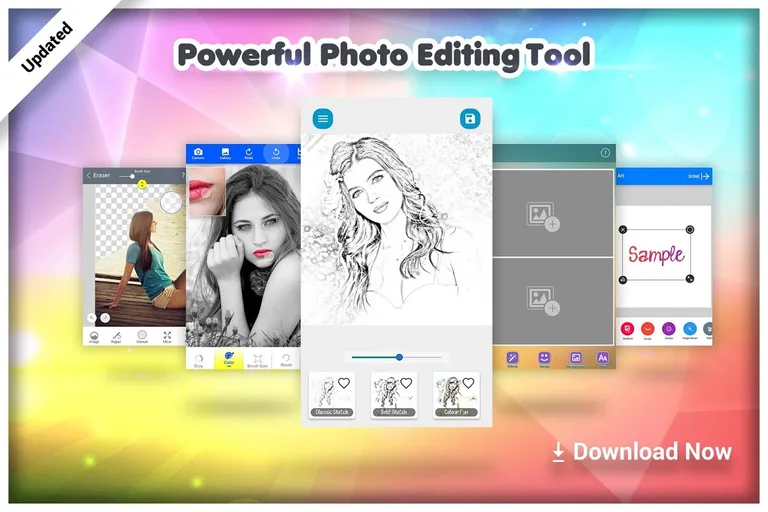Select the Classic Sketch thumbnail
Screen dimensions: 768x512
pyautogui.click(x=332, y=395)
